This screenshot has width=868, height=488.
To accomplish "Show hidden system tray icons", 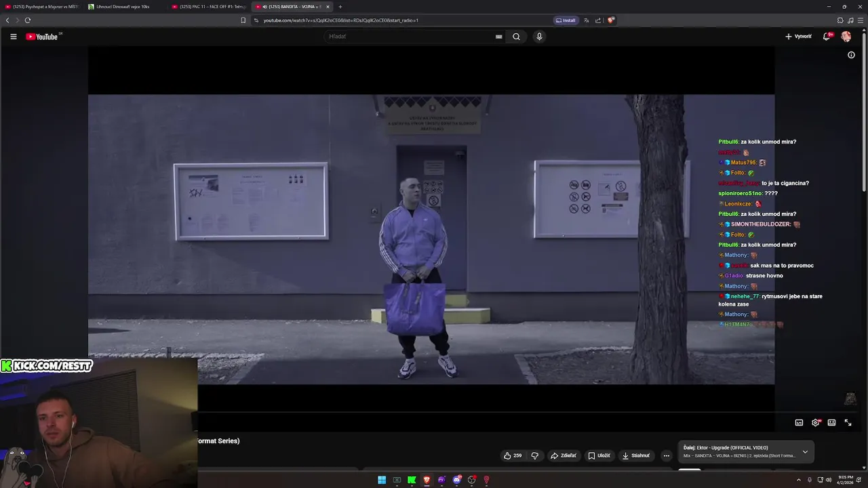I will (x=798, y=480).
